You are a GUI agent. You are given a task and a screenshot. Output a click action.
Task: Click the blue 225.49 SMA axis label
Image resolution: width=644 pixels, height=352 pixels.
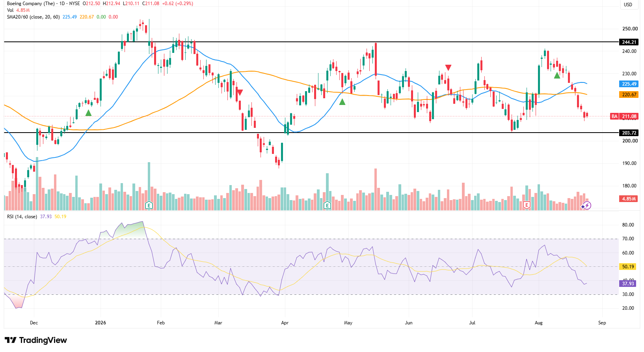click(629, 84)
